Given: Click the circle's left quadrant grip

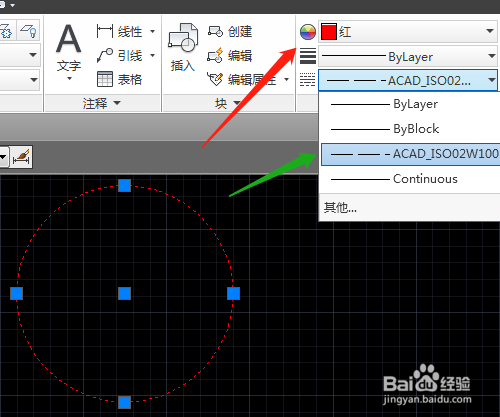Looking at the screenshot, I should click(x=16, y=294).
